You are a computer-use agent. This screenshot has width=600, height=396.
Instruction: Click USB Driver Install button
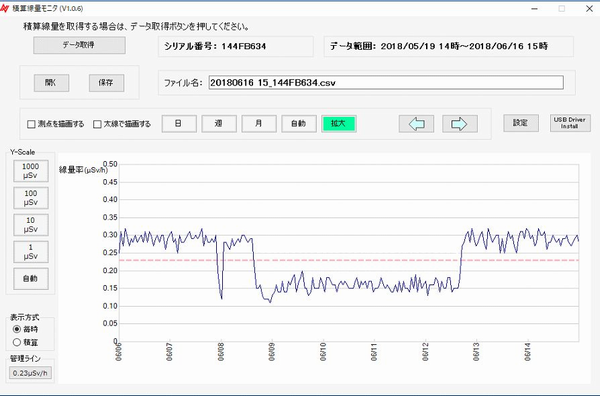(x=570, y=123)
